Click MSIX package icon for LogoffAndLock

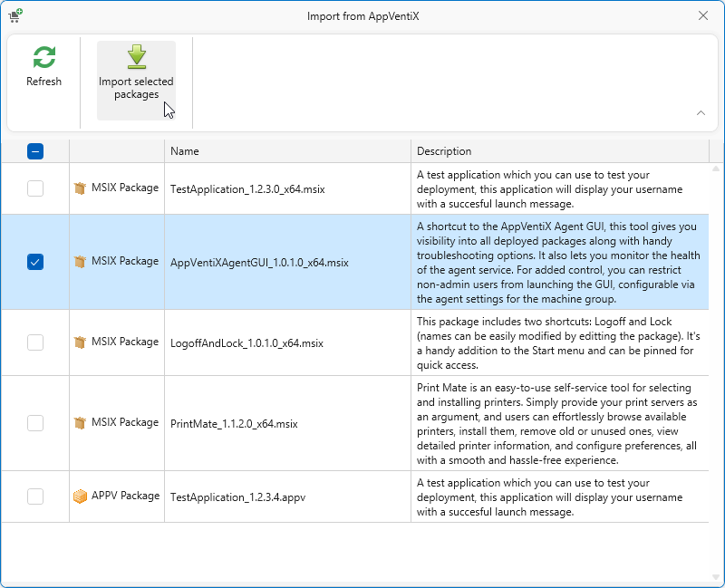(80, 342)
